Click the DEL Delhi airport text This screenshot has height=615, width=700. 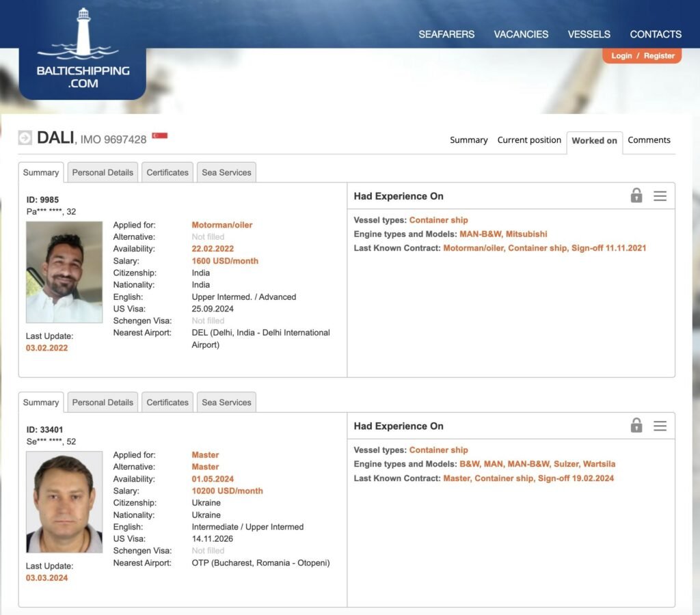(260, 339)
